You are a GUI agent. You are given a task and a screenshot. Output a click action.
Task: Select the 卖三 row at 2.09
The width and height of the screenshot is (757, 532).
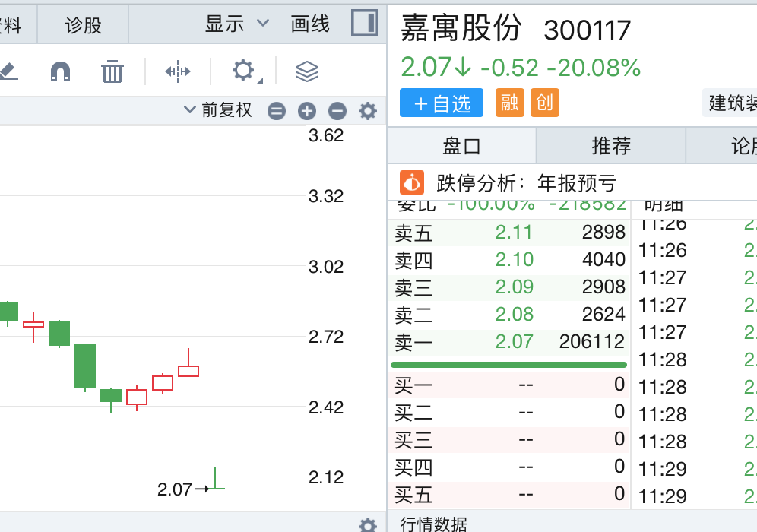click(509, 287)
